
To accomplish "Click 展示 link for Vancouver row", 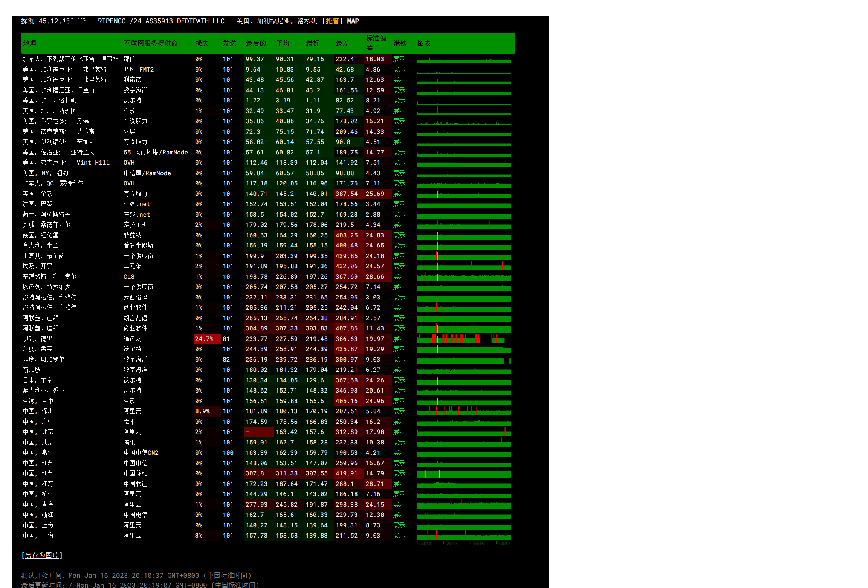I will click(x=399, y=59).
